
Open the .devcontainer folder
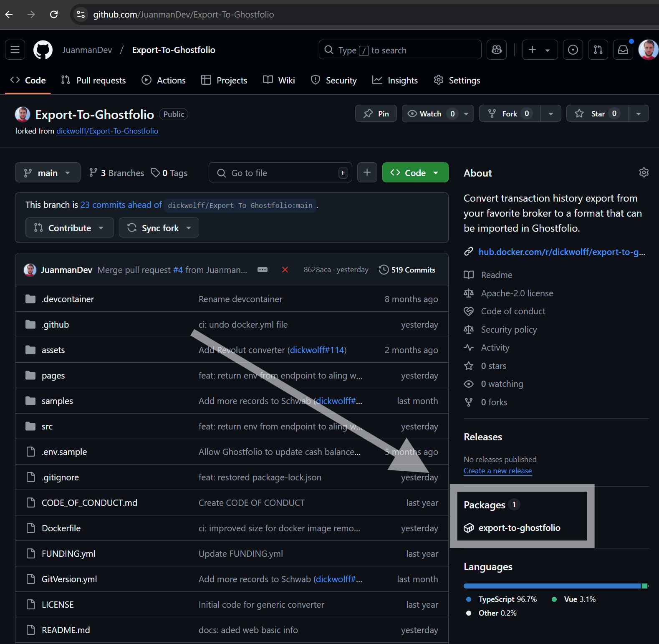click(x=68, y=299)
